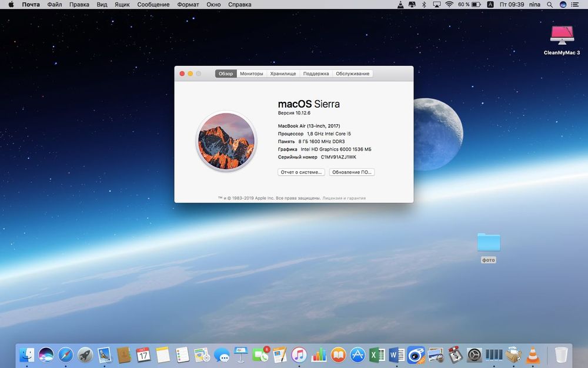Open the Apple menu

pos(11,5)
